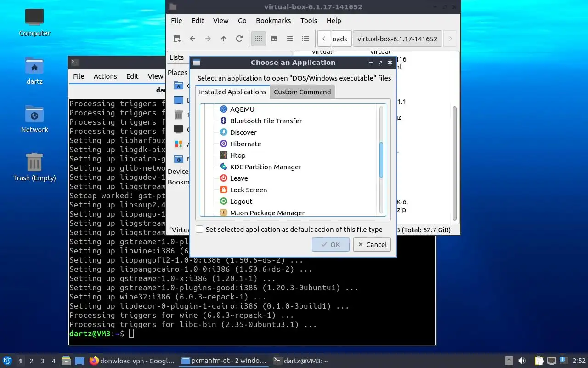Open the file manager File menu
Image resolution: width=588 pixels, height=368 pixels.
(x=176, y=21)
